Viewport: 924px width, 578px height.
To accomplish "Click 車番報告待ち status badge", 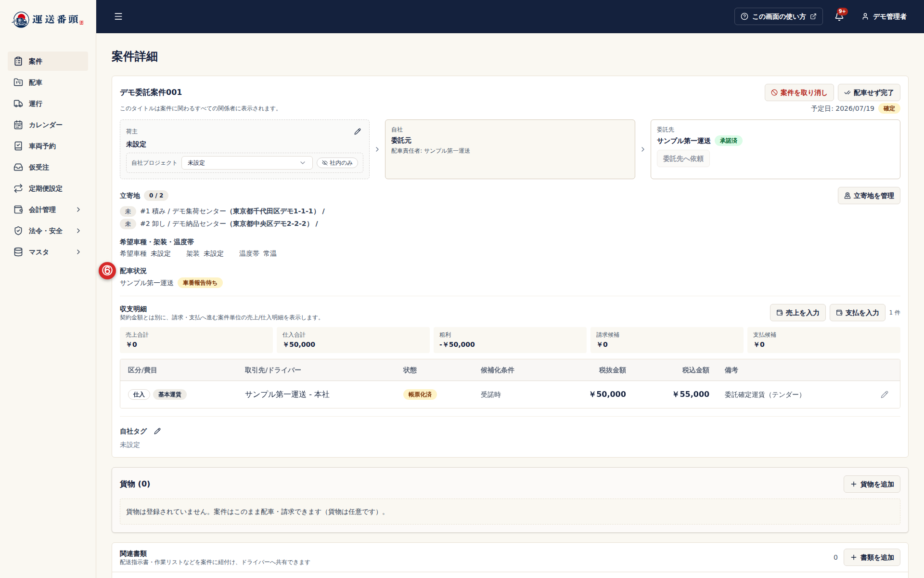I will coord(200,283).
